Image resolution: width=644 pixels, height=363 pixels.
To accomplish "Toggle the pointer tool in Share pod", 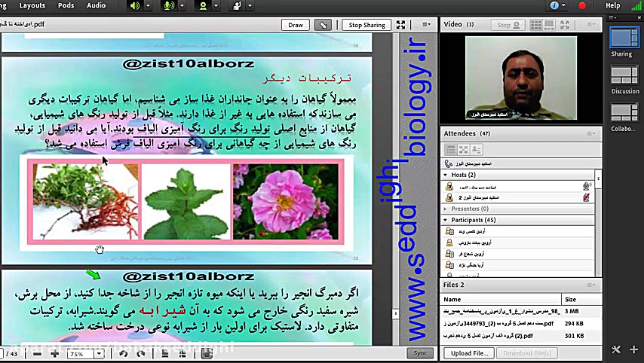I will pyautogui.click(x=324, y=25).
